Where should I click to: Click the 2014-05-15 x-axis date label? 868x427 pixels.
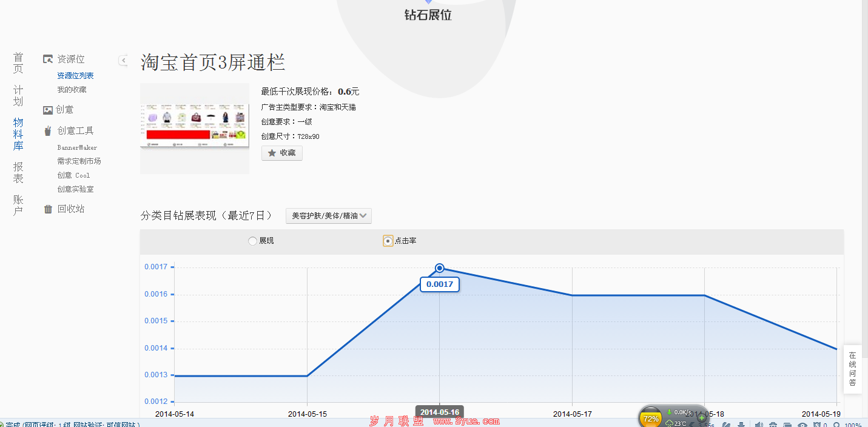pos(308,414)
